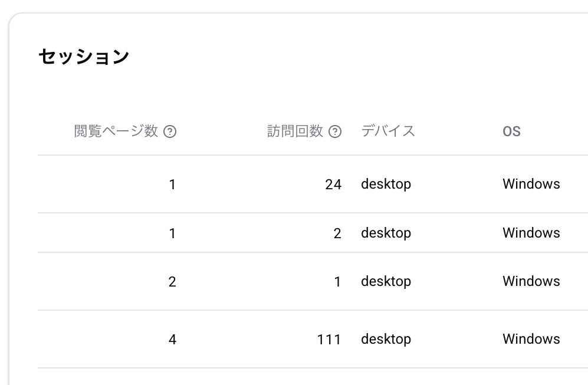This screenshot has height=385, width=588.
Task: Click visit count 2 in second row
Action: pyautogui.click(x=339, y=233)
